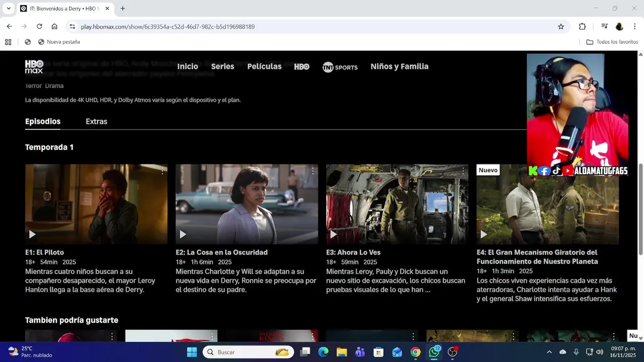Open the Chrome three-dot menu

tap(635, 27)
